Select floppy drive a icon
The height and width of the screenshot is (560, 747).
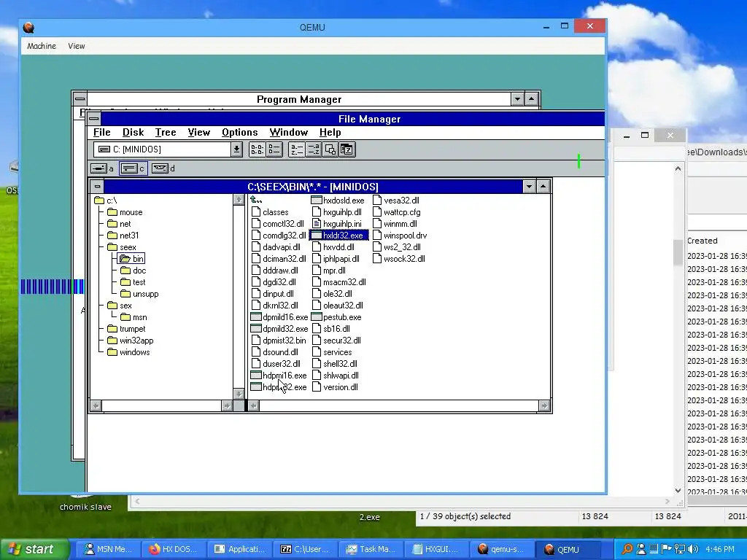(x=98, y=168)
